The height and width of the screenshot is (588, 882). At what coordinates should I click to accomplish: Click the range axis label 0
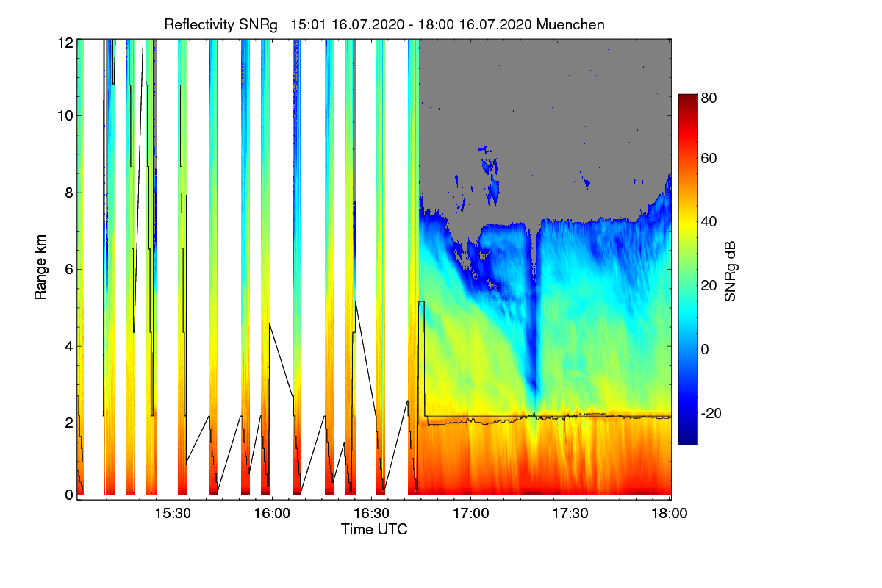tap(68, 495)
